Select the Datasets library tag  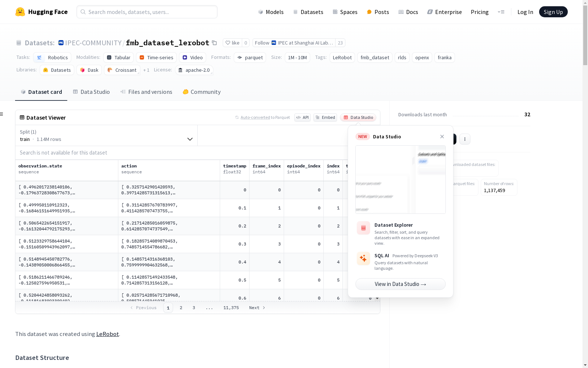coord(57,70)
